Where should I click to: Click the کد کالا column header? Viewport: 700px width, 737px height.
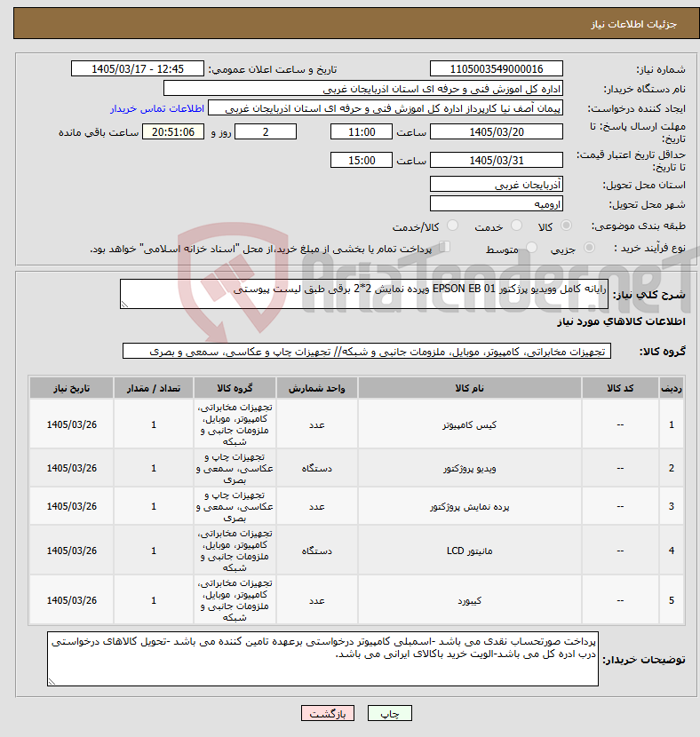click(620, 388)
